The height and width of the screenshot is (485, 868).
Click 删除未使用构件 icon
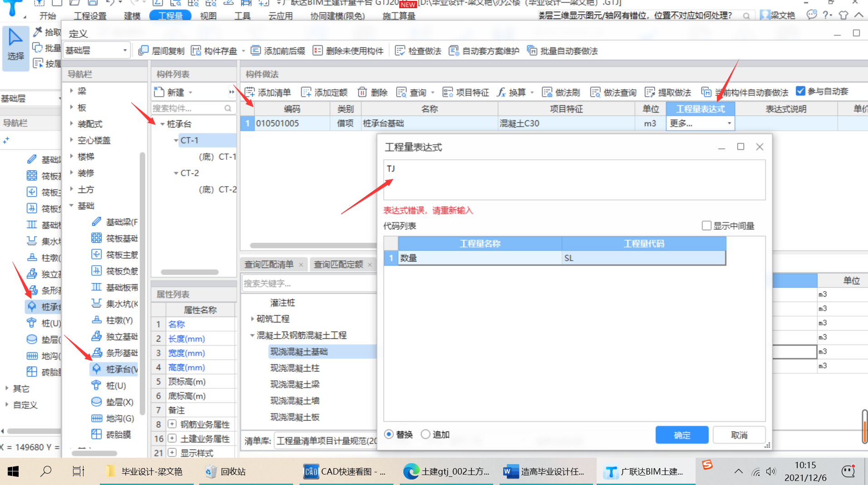[318, 50]
